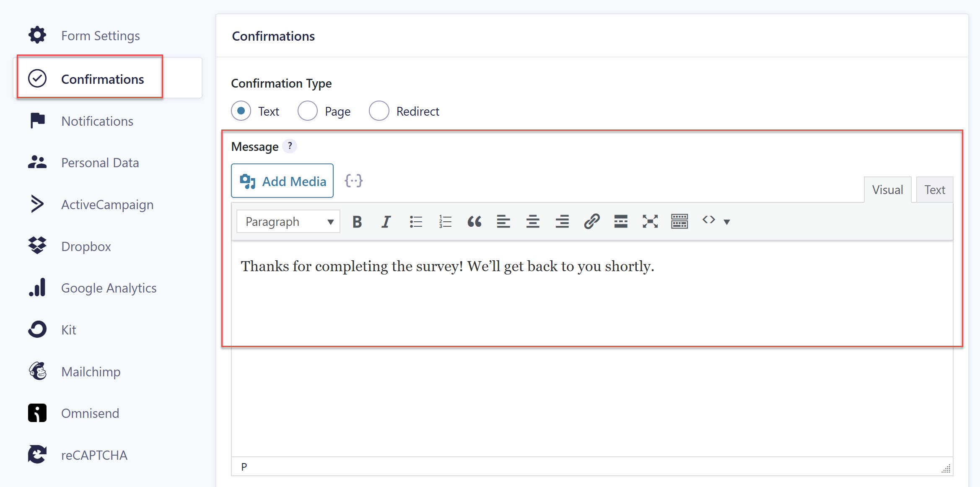Screen dimensions: 980x487
Task: Select the Text confirmation type
Action: [x=241, y=111]
